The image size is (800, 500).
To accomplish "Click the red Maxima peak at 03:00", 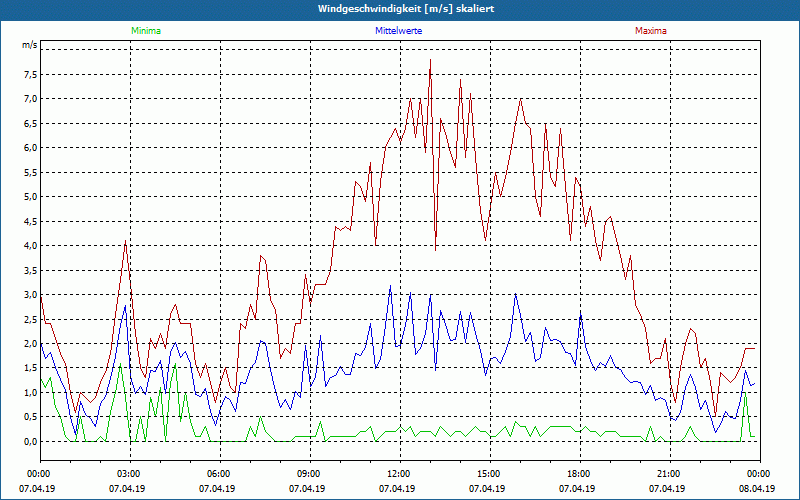I will tap(126, 241).
